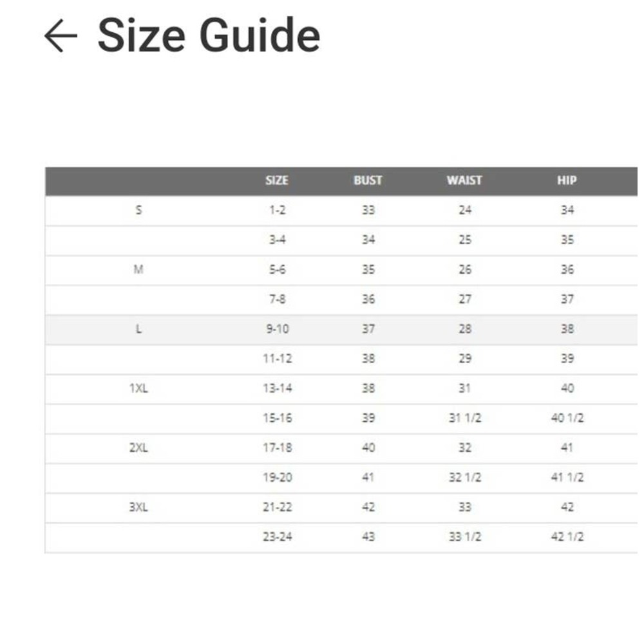Select the 9-10 size cell
644x644 pixels.
click(277, 329)
